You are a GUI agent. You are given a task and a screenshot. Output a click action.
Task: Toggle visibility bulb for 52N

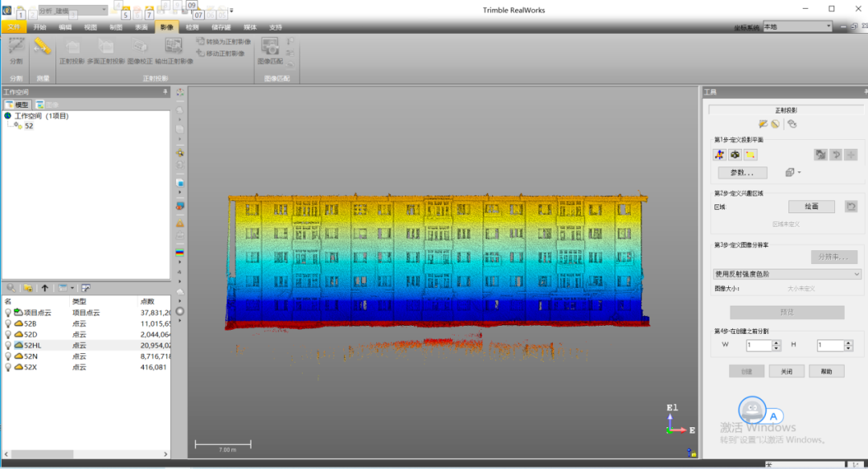coord(8,356)
